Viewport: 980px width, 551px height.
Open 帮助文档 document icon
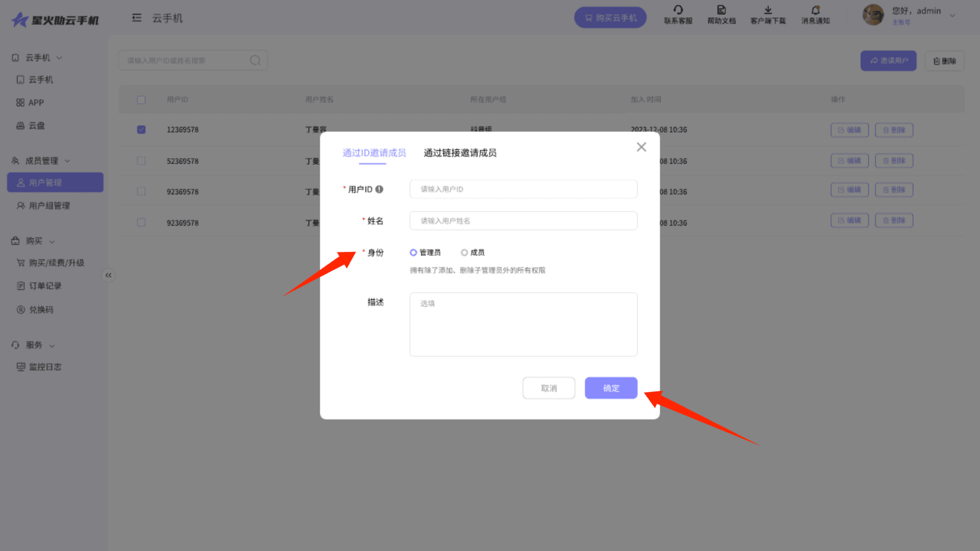coord(721,10)
